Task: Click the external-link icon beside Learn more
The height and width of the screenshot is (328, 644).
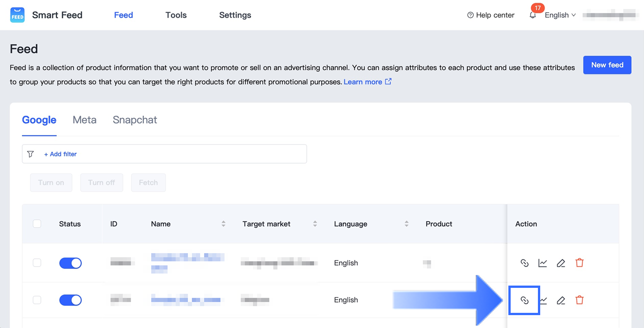Action: pyautogui.click(x=388, y=81)
